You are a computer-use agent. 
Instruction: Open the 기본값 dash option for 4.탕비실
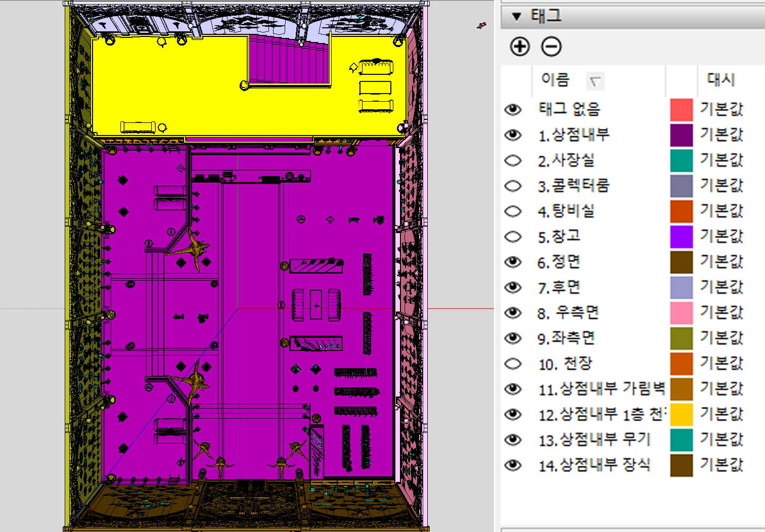[722, 211]
